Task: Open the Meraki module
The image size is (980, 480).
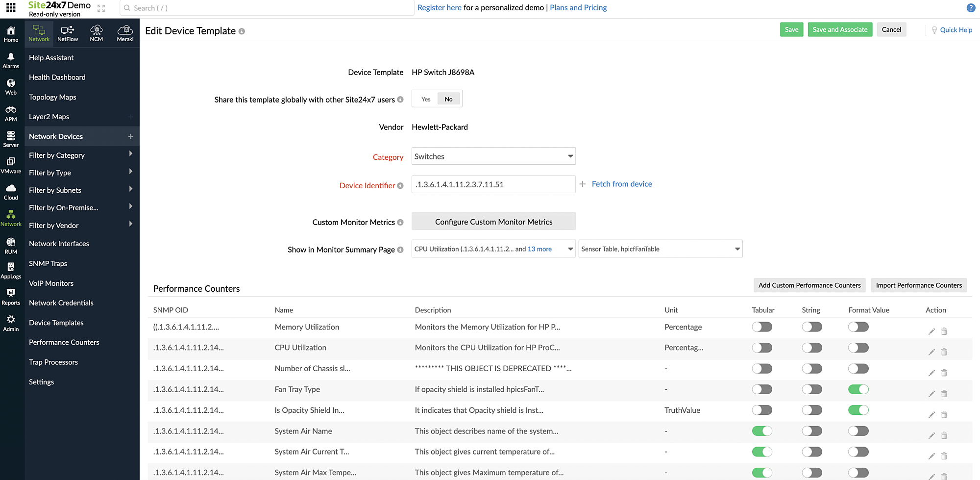Action: pos(125,32)
